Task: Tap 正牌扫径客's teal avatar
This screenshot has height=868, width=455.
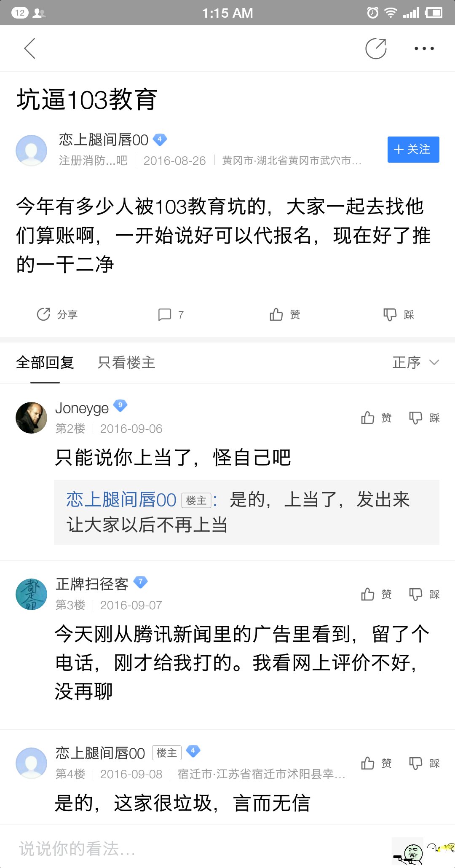Action: coord(31,594)
